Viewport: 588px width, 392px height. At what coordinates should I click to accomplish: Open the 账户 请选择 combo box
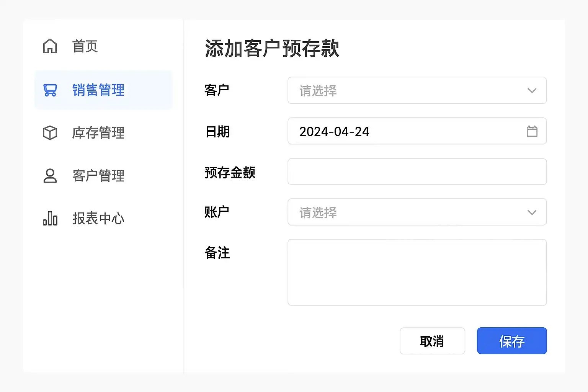(406, 212)
